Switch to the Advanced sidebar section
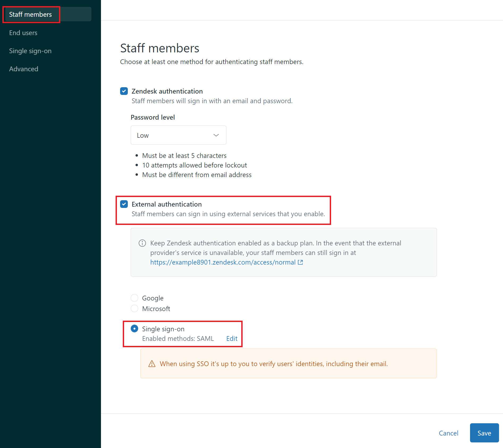 (x=24, y=69)
